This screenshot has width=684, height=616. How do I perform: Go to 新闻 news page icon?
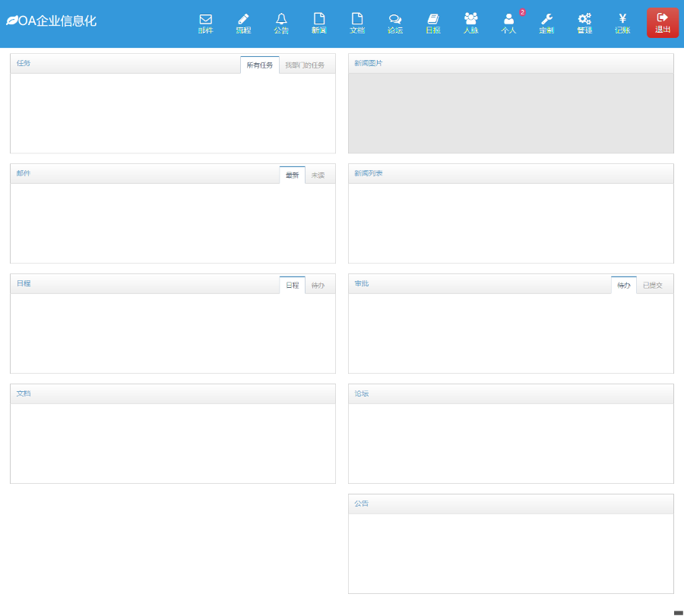coord(319,24)
